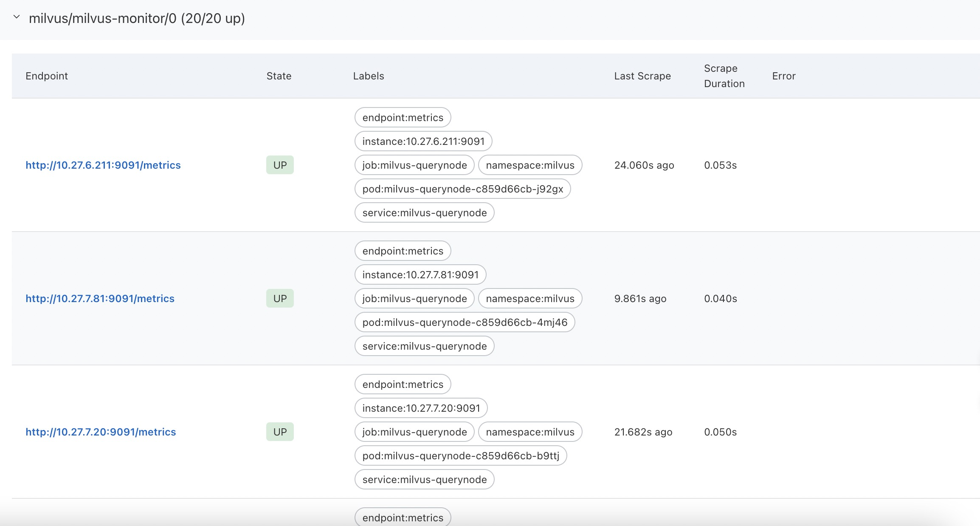
Task: Click the 24.060s ago last scrape value
Action: click(x=644, y=165)
